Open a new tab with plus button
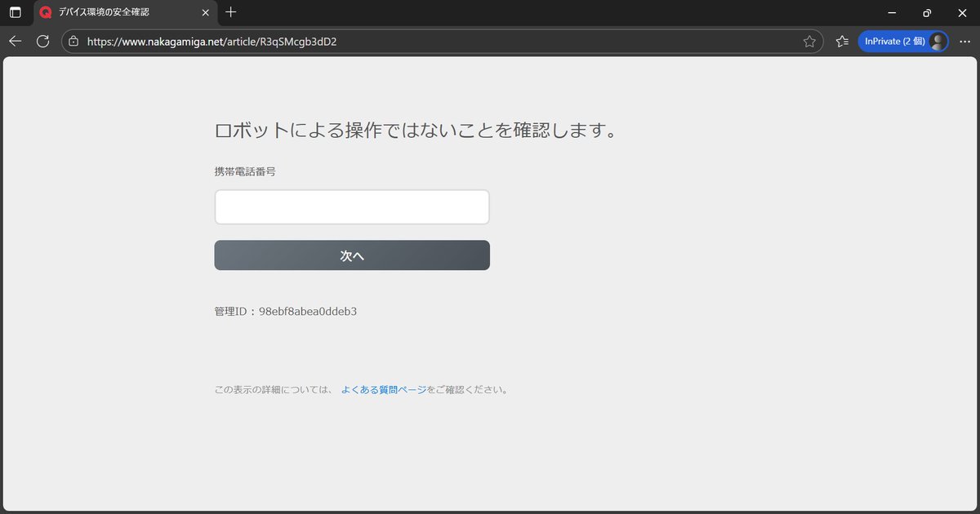Viewport: 980px width, 514px height. pyautogui.click(x=231, y=12)
